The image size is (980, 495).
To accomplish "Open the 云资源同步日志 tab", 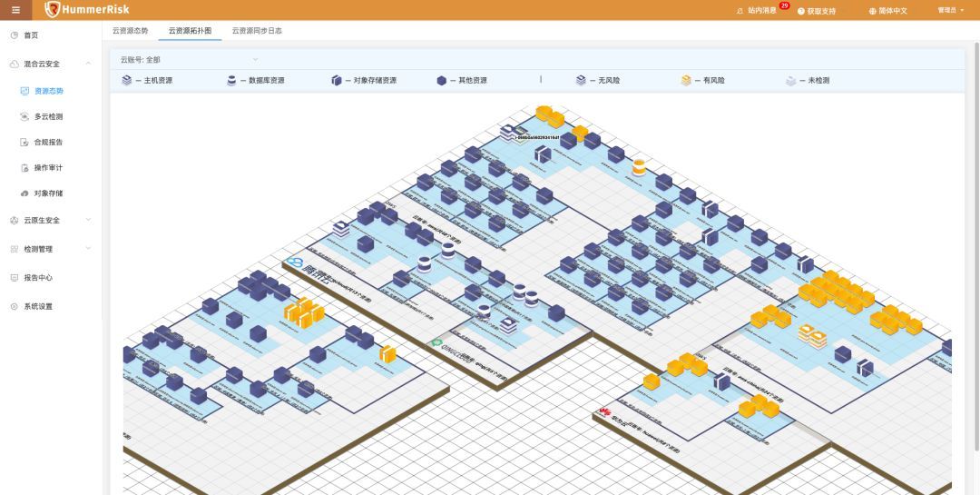I will [257, 30].
